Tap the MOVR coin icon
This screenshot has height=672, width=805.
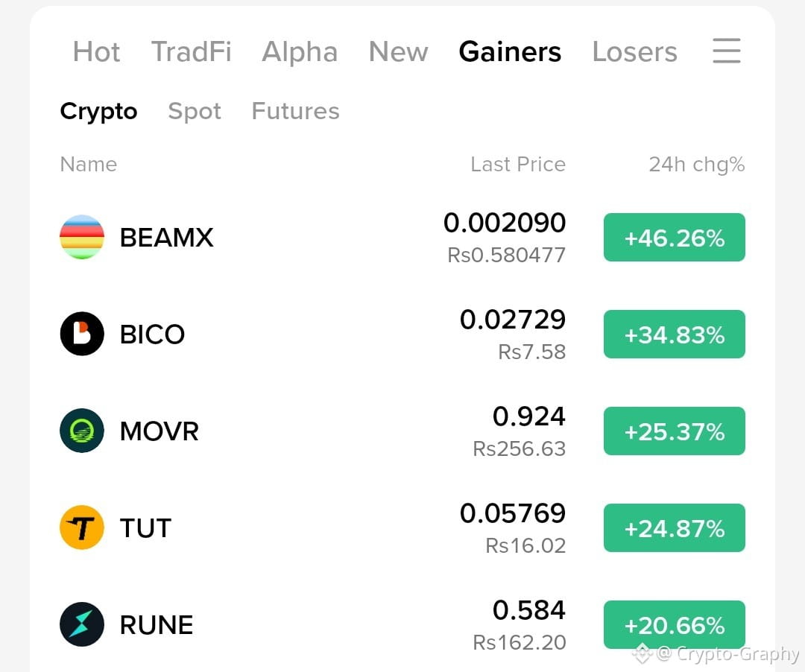coord(82,431)
